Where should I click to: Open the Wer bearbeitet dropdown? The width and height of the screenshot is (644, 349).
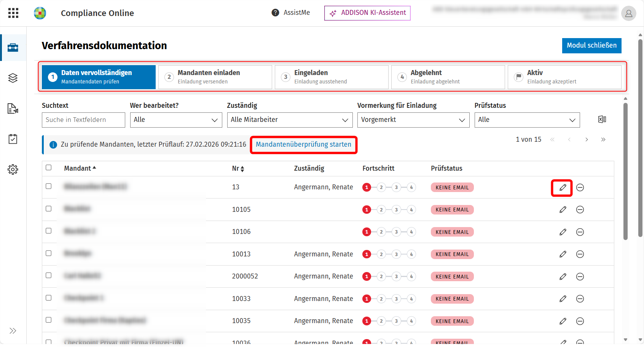(176, 120)
